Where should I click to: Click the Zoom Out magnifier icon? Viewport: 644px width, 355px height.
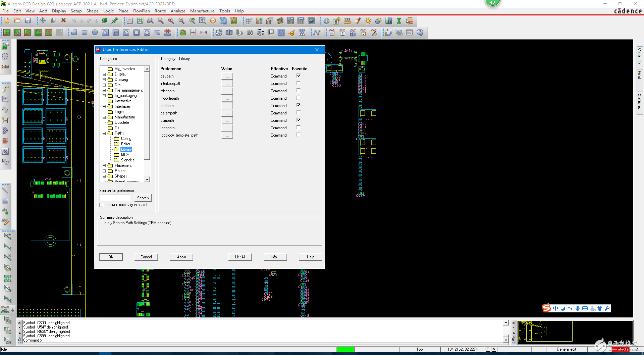181,21
